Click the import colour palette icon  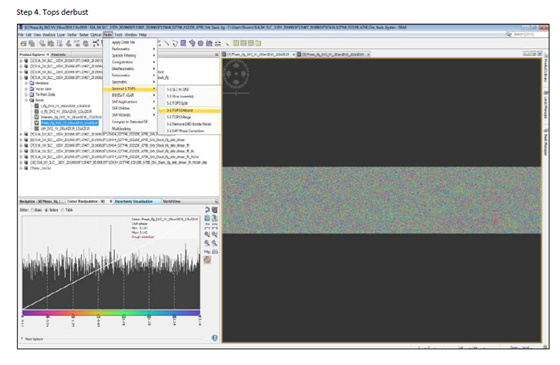coord(207,218)
